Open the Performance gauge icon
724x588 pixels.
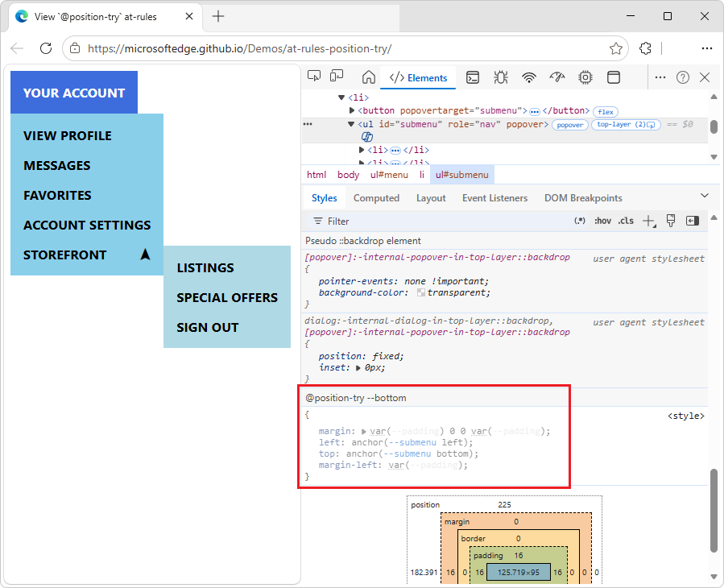(x=556, y=77)
